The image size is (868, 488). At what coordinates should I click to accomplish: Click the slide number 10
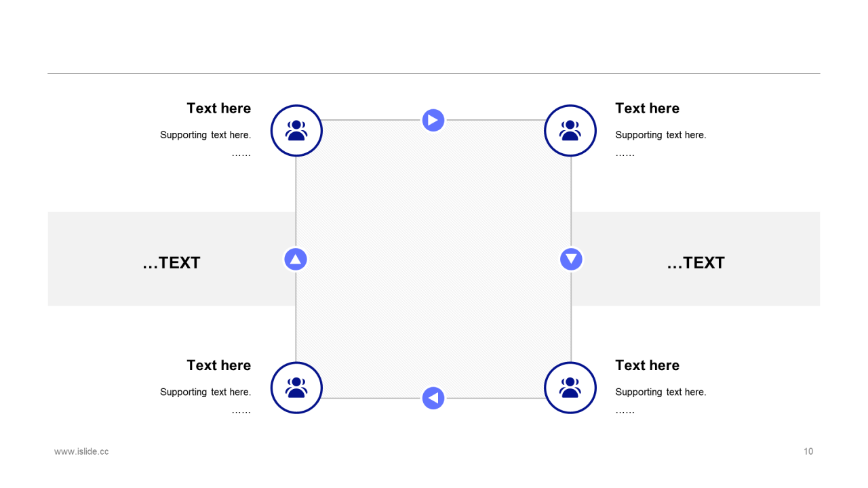pos(808,451)
